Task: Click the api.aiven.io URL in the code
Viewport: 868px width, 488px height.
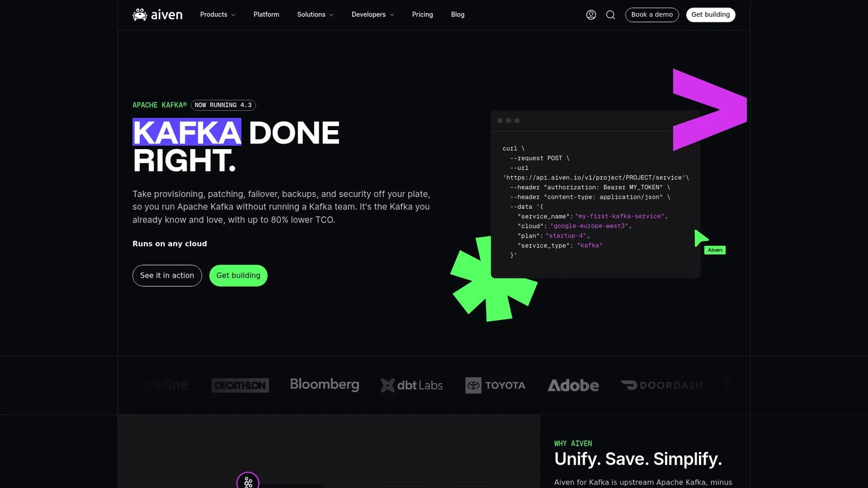Action: pyautogui.click(x=596, y=178)
